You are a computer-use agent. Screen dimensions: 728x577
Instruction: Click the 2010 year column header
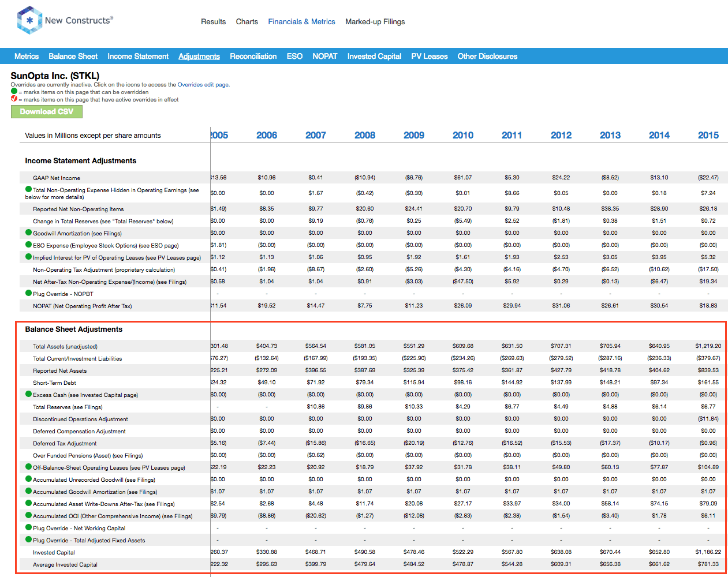click(x=463, y=135)
